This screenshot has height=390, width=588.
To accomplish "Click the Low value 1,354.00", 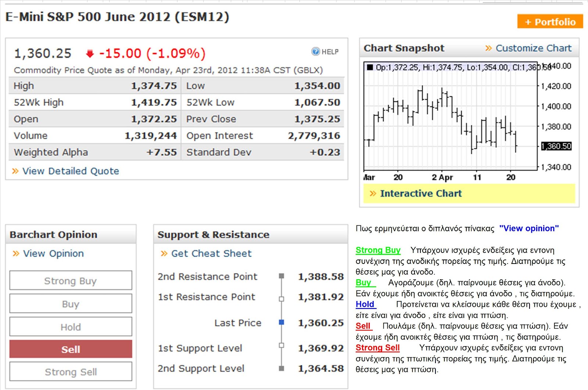I will 317,86.
